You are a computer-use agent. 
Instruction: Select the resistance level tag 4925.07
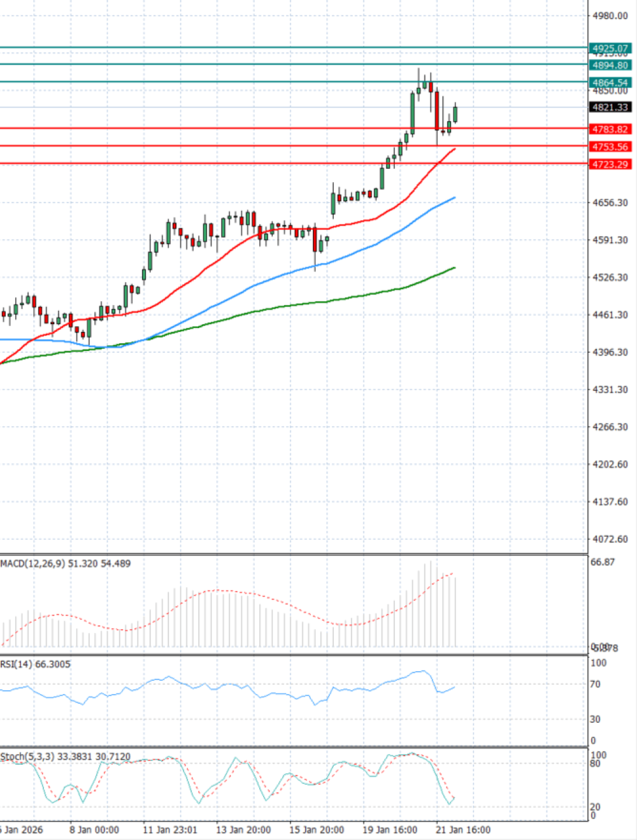click(x=609, y=48)
